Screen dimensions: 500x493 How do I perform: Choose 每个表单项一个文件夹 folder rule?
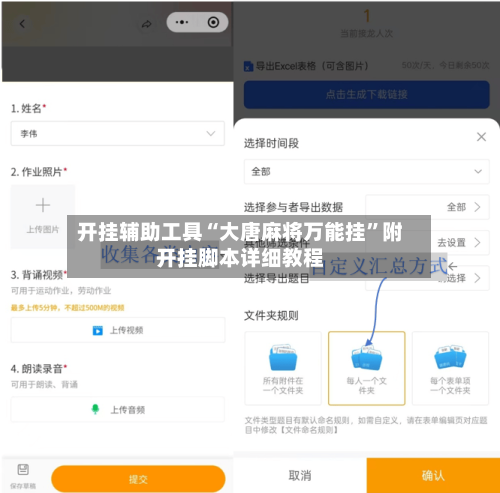point(450,368)
